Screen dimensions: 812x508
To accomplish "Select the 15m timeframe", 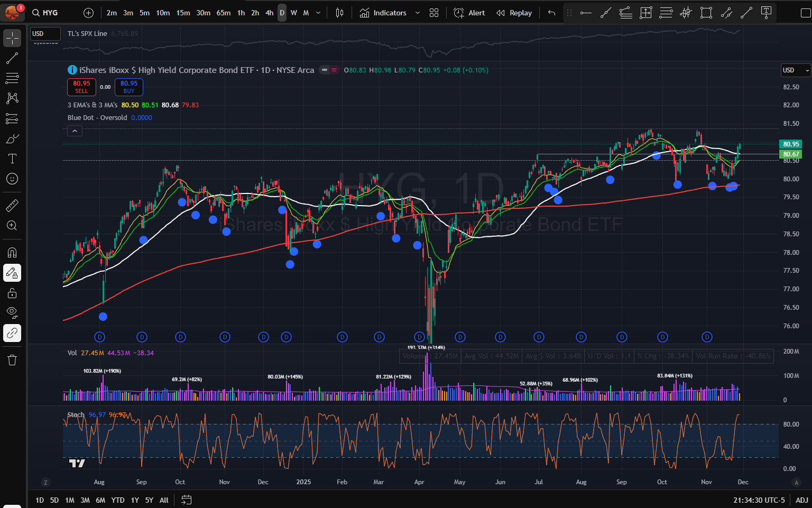I will point(183,13).
